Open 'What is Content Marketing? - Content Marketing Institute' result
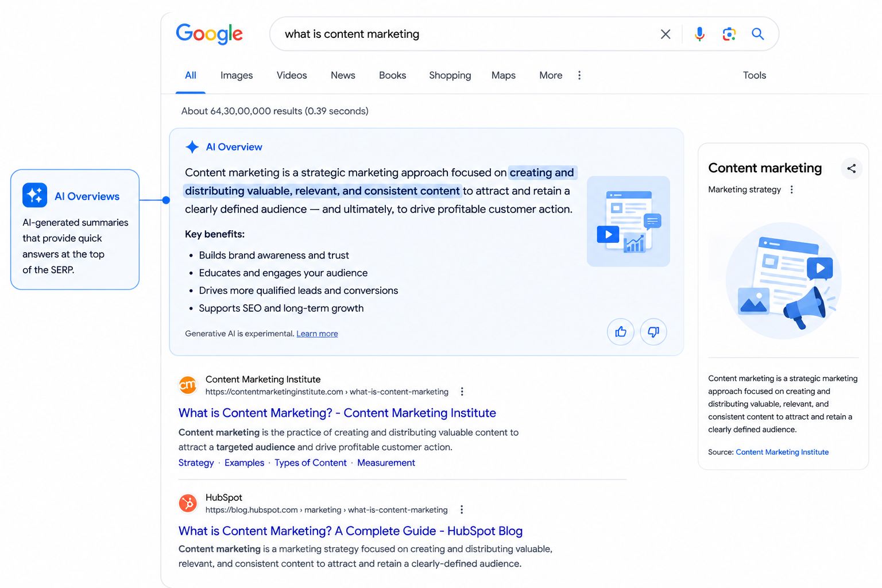 pos(337,413)
